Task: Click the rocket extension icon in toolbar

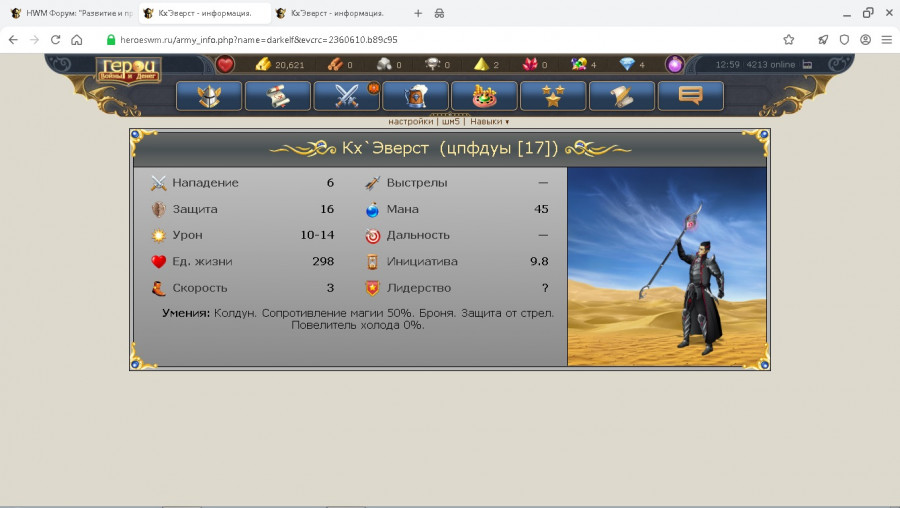Action: [x=823, y=40]
